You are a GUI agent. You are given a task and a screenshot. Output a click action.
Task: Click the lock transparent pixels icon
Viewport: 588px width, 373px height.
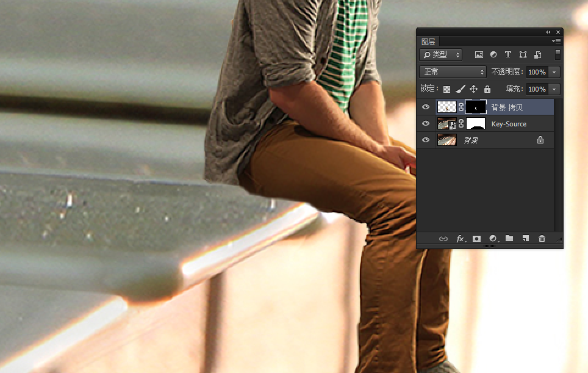click(x=446, y=89)
